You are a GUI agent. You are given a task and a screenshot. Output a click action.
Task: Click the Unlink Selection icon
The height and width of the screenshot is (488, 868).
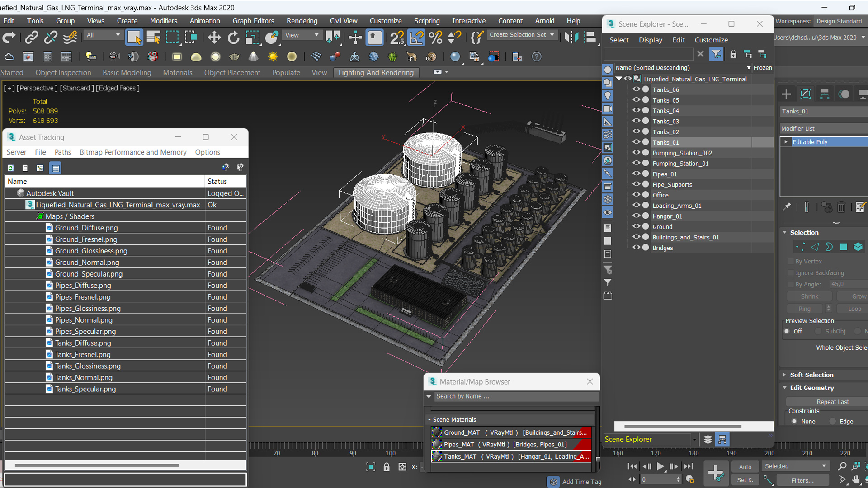(x=50, y=38)
